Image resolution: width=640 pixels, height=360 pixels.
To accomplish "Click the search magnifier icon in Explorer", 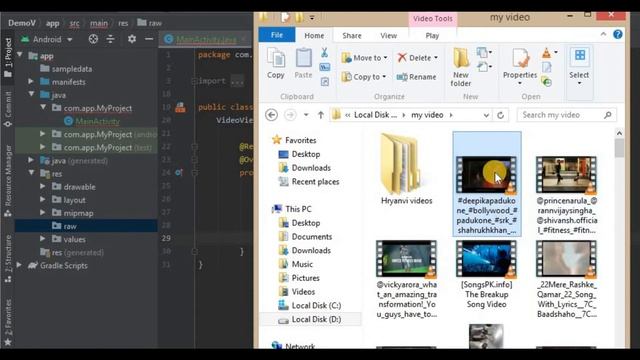I will click(x=607, y=115).
